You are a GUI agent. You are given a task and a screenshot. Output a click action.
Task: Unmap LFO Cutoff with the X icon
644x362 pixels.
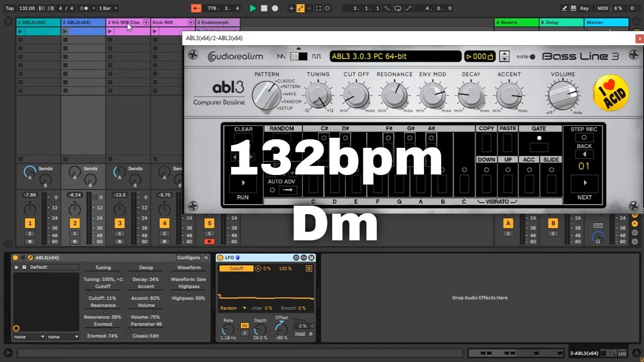258,268
